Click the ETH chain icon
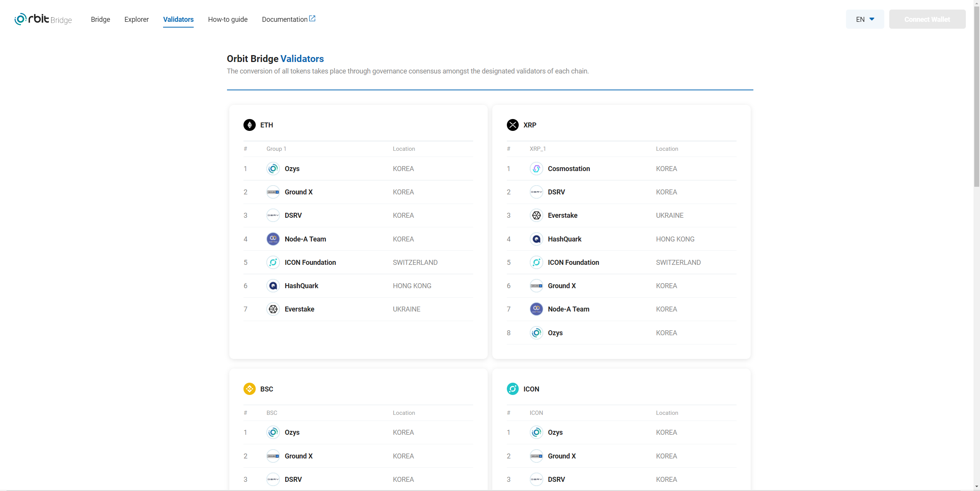The height and width of the screenshot is (491, 980). coord(250,125)
